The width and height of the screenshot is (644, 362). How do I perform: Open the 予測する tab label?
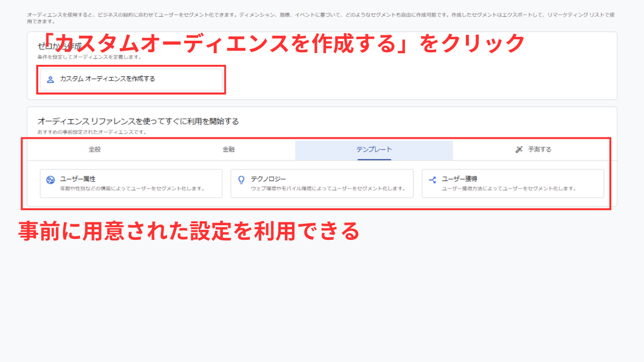pos(540,149)
